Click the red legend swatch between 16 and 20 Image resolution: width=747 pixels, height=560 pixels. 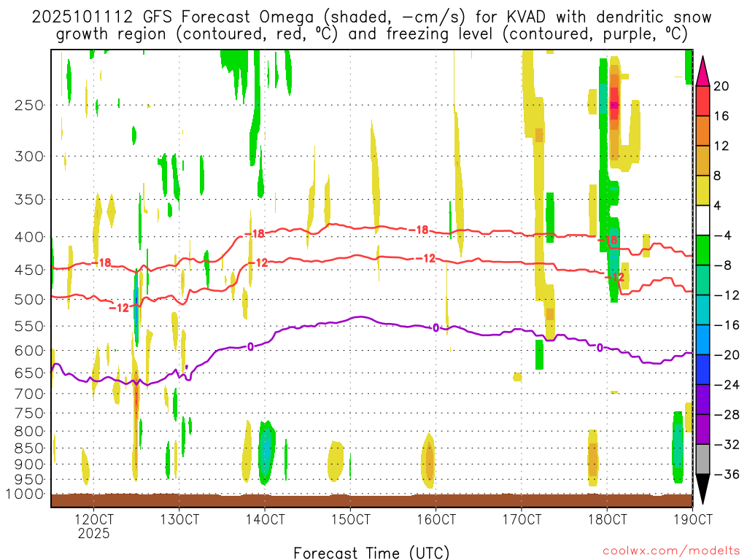pyautogui.click(x=703, y=101)
